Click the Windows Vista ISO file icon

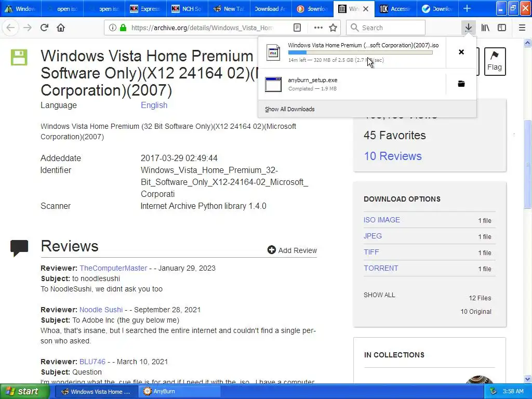(x=273, y=52)
